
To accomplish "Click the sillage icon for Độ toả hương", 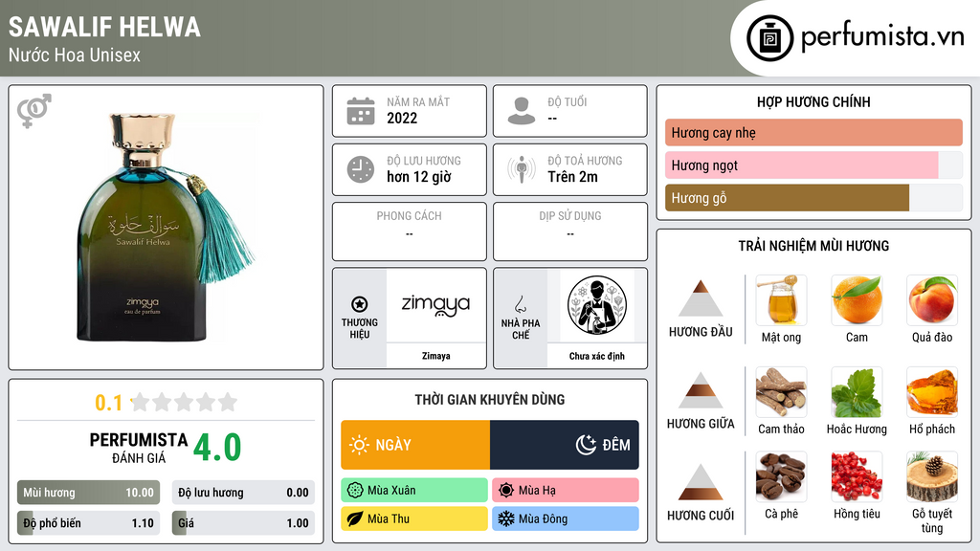I will [x=522, y=169].
